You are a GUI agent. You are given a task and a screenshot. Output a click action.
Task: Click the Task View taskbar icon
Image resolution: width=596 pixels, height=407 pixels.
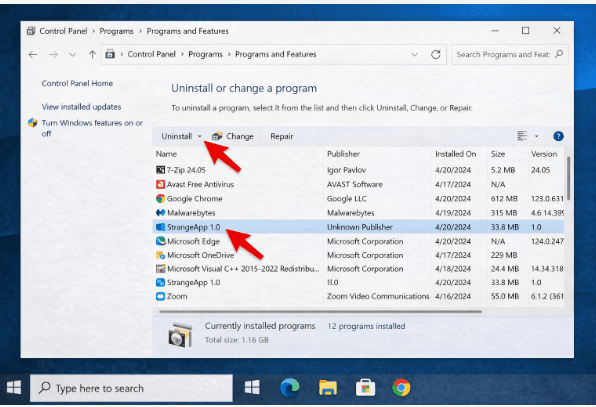pyautogui.click(x=252, y=388)
